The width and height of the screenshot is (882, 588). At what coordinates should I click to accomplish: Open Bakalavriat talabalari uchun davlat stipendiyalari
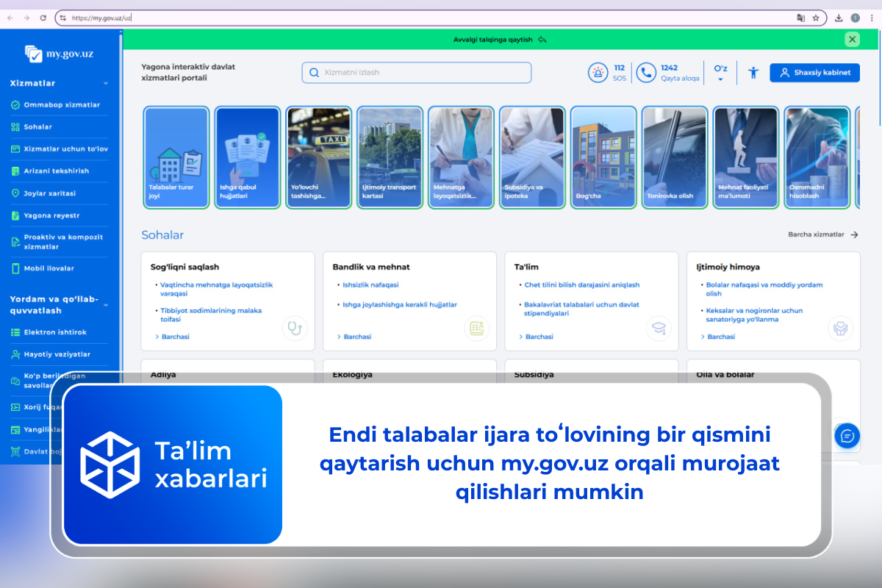pos(581,309)
